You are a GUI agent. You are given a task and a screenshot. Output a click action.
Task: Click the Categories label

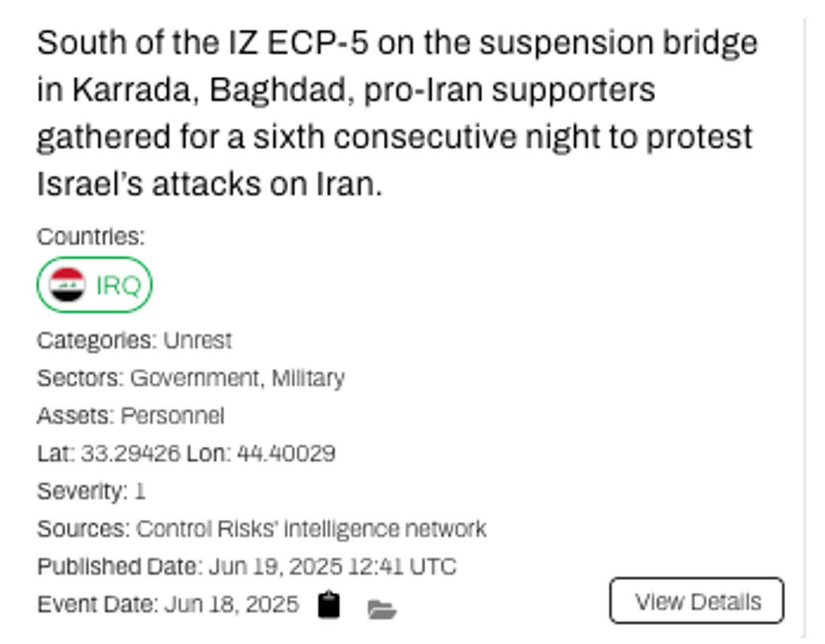point(96,341)
